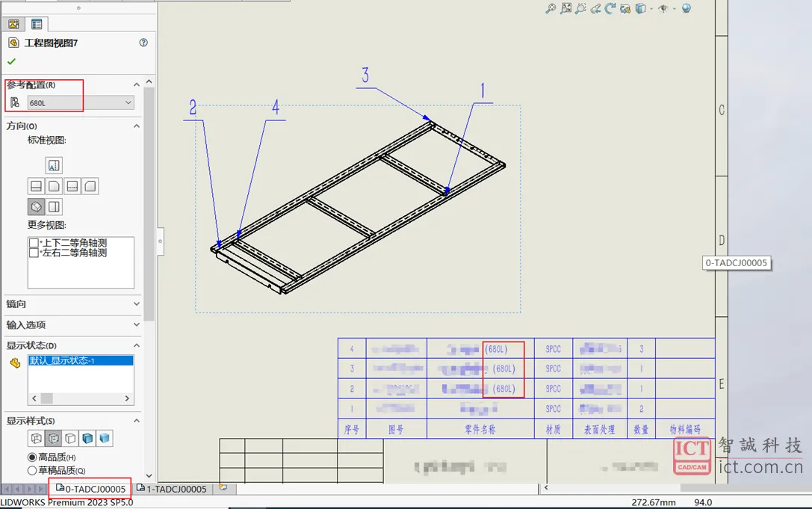
Task: Collapse the 方向(O) section
Action: click(136, 126)
